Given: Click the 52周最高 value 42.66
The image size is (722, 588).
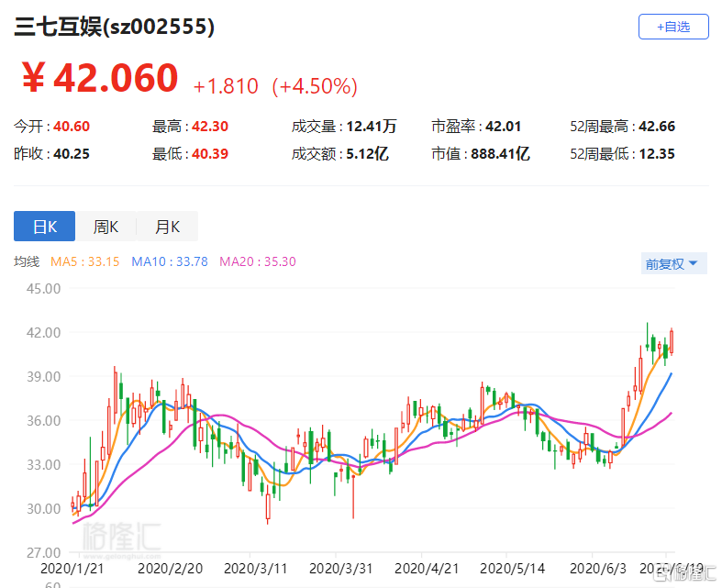Looking at the screenshot, I should coord(657,127).
